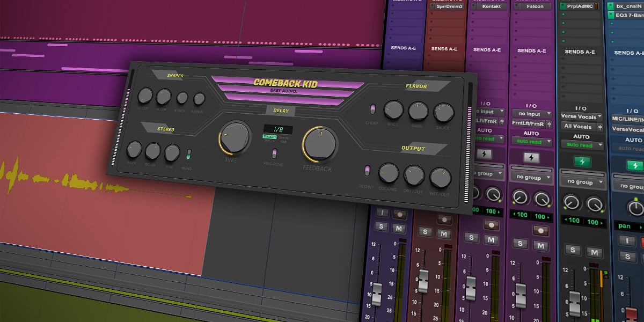Screen dimensions: 644x322
Task: Click the RICHER knob in Stereo section
Action: pos(153,151)
